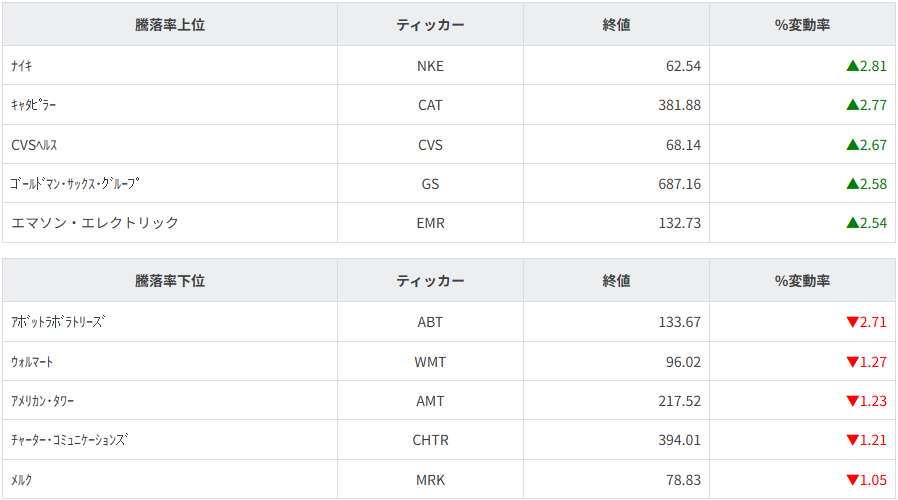The height and width of the screenshot is (500, 898).
Task: Click the green up arrow beside 2.54
Action: coord(852,223)
